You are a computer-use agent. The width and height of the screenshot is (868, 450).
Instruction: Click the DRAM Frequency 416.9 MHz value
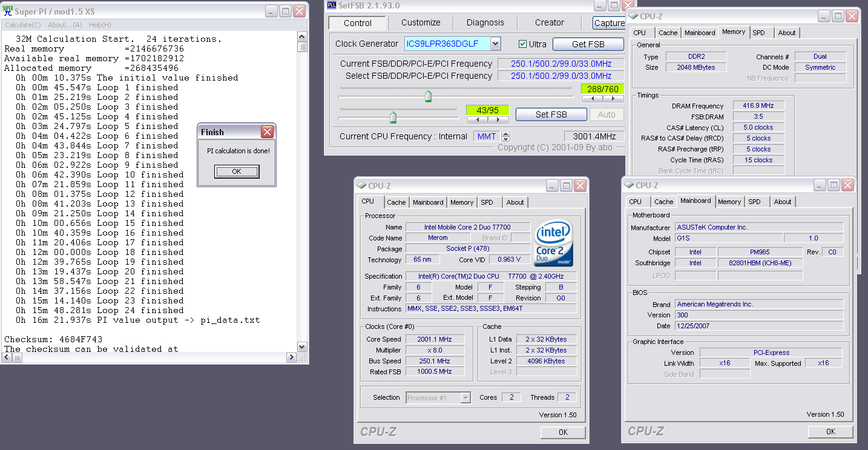(759, 105)
